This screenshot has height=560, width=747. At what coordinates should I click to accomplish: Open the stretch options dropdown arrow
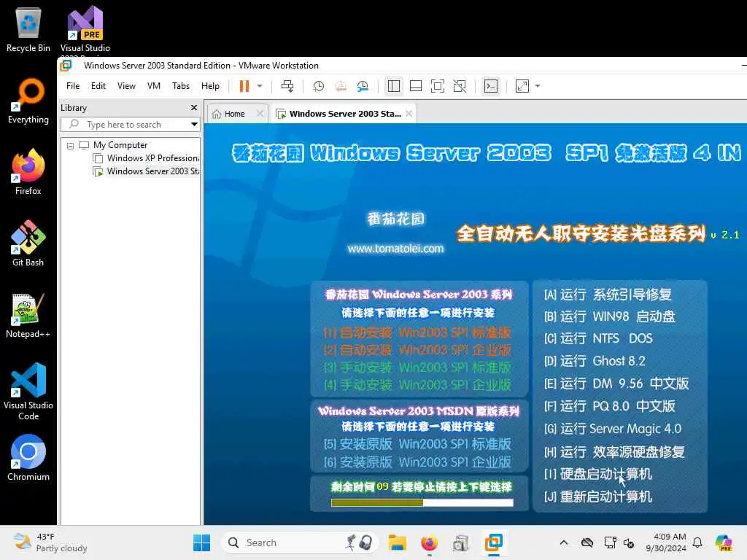click(538, 86)
